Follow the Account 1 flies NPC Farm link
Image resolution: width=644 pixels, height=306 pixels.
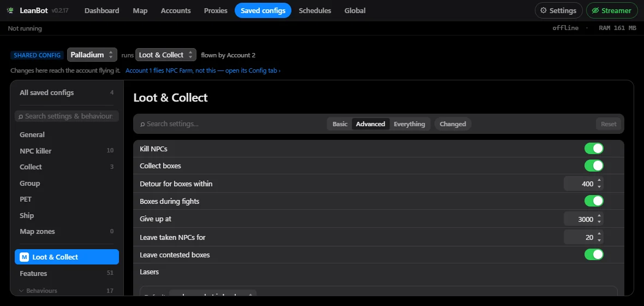tap(203, 70)
